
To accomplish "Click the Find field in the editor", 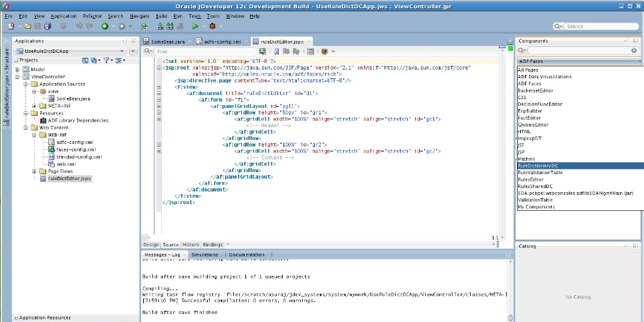I will pos(205,52).
